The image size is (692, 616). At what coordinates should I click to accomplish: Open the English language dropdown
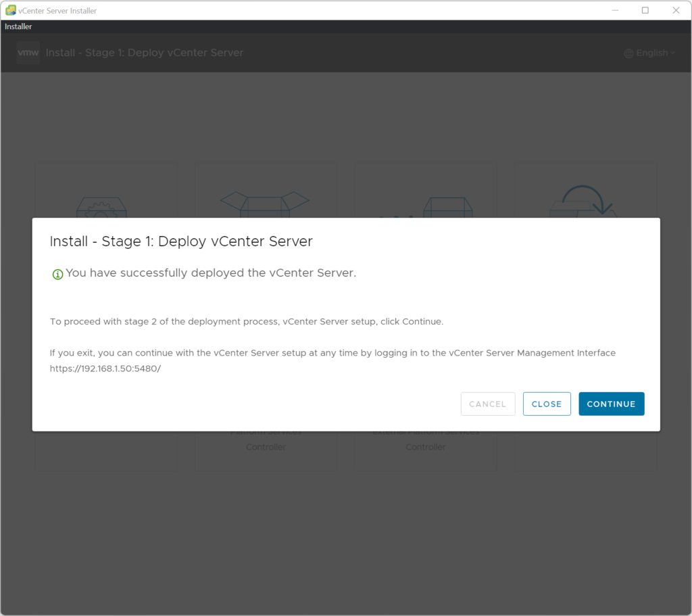pyautogui.click(x=649, y=53)
